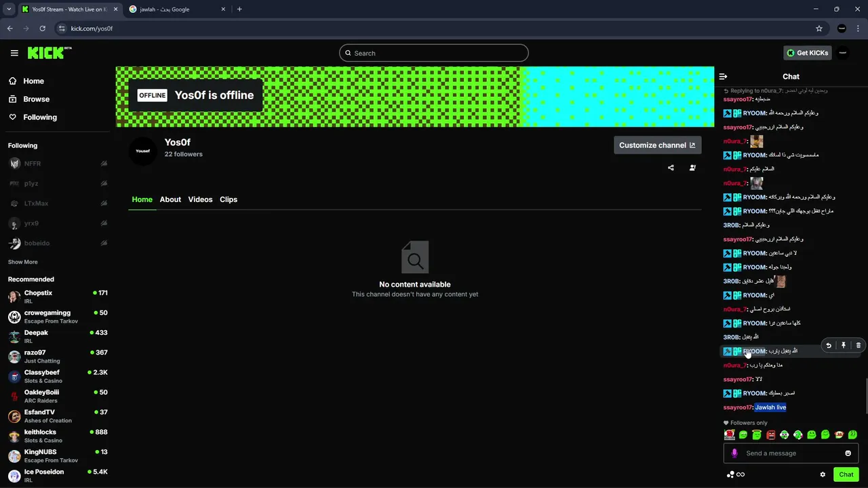Click the share channel icon
Image resolution: width=868 pixels, height=488 pixels.
click(x=671, y=167)
